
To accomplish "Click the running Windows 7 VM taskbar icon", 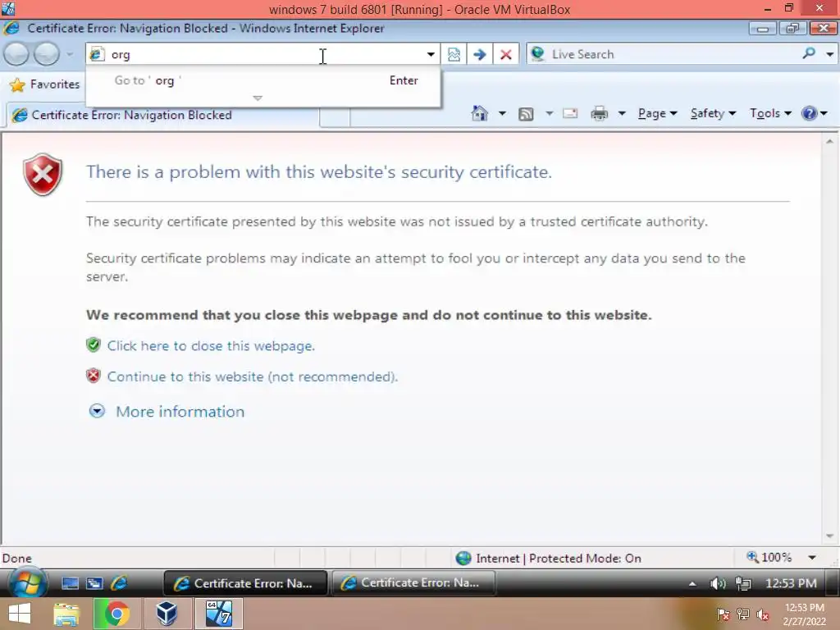I will [x=218, y=614].
